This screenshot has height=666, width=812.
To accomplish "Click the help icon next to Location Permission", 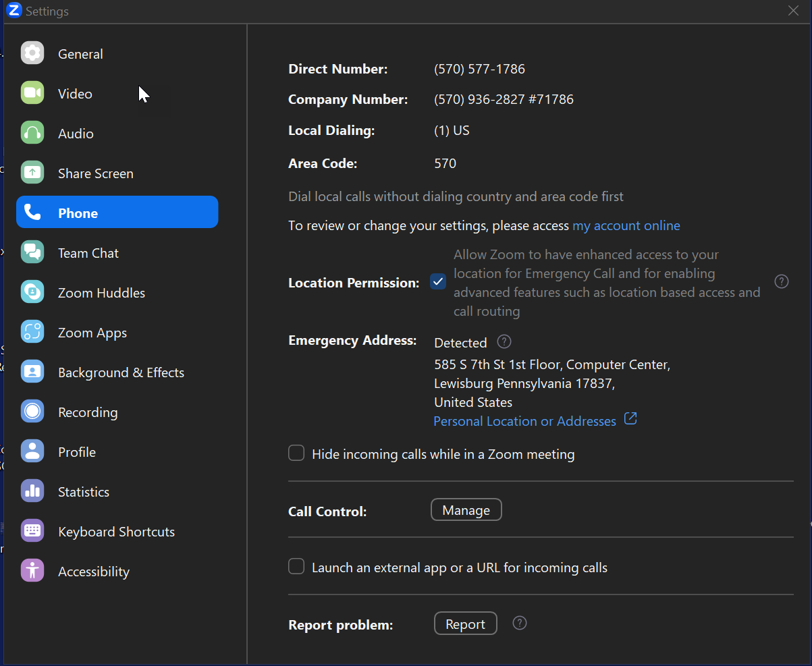I will coord(782,281).
